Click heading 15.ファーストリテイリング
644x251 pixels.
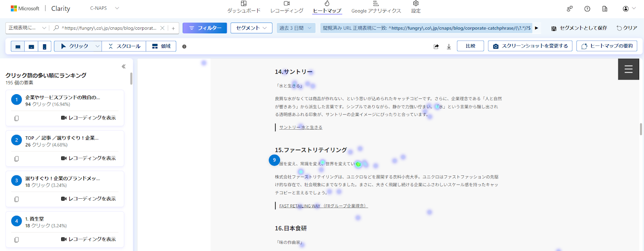[x=311, y=150]
